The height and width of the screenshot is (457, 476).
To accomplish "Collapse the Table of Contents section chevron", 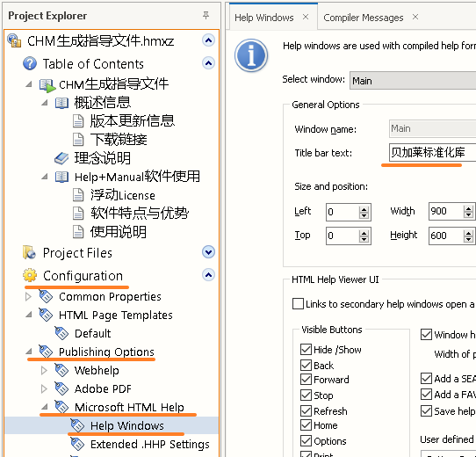I will (208, 63).
